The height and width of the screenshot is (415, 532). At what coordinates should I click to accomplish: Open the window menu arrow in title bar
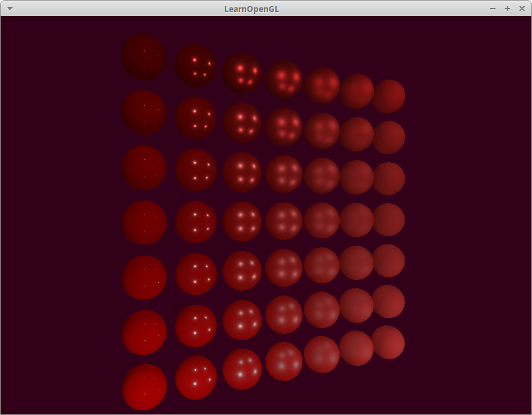coord(9,8)
